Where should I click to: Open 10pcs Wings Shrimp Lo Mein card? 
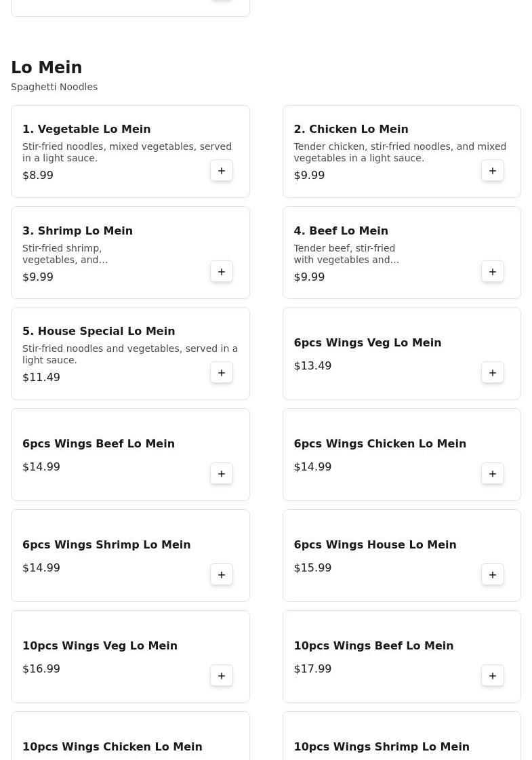(382, 746)
